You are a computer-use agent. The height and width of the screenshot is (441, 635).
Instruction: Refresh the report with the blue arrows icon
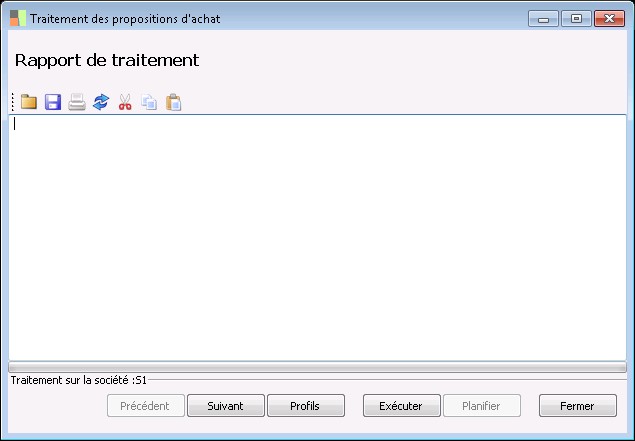pyautogui.click(x=101, y=102)
